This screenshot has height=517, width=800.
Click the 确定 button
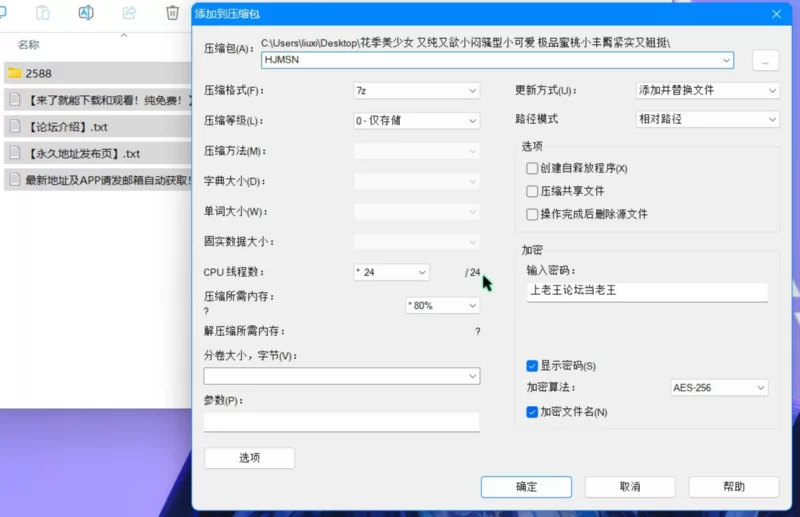(x=526, y=487)
